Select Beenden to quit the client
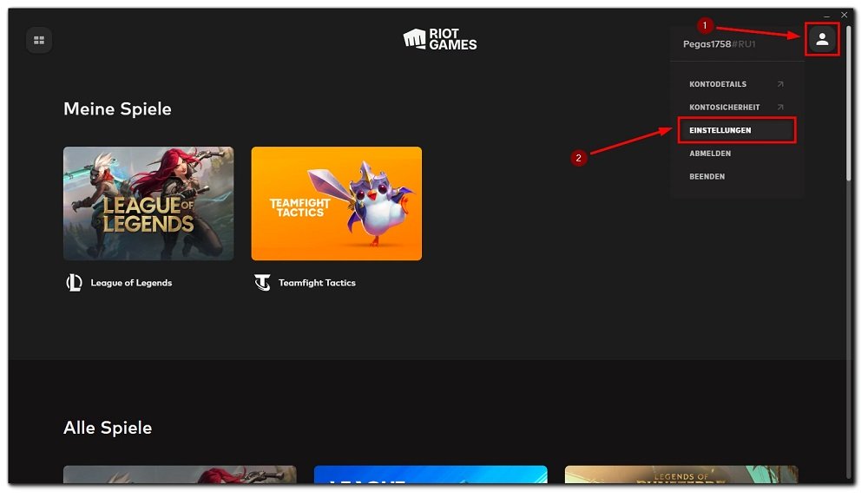The height and width of the screenshot is (498, 868). (707, 177)
